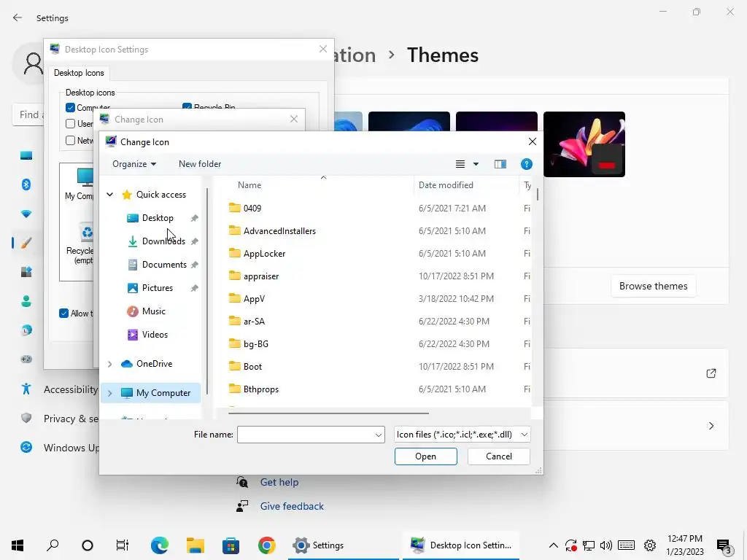Open the File name history dropdown arrow
Image resolution: width=747 pixels, height=560 pixels.
pyautogui.click(x=379, y=435)
